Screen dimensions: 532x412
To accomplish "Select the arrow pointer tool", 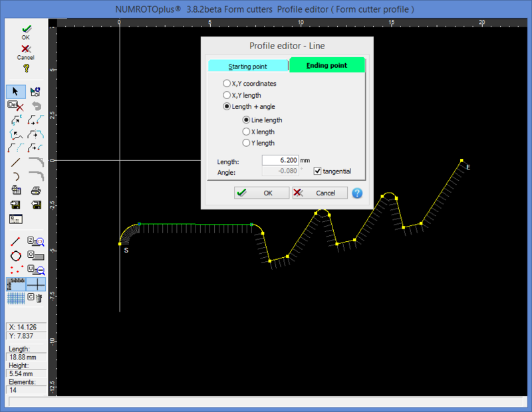I will pos(16,91).
